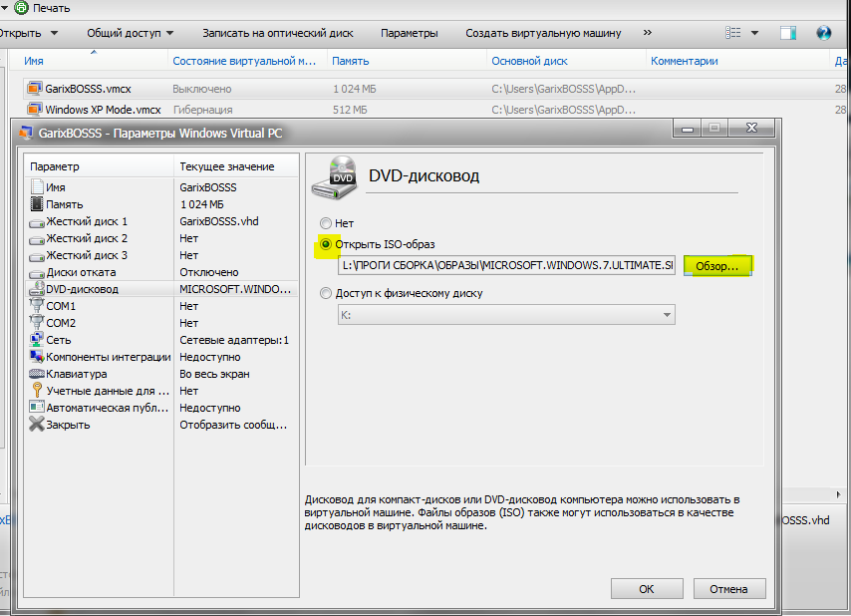Screen dimensions: 851x616
Task: Click the Обзор... browse button
Action: click(x=716, y=266)
